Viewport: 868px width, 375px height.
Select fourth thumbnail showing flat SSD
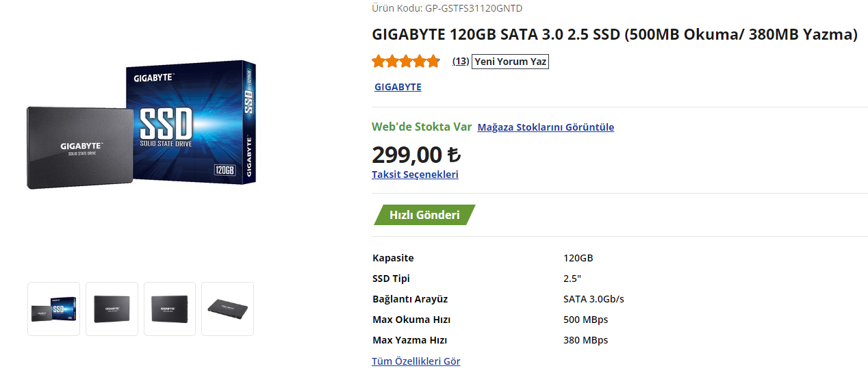coord(227,309)
